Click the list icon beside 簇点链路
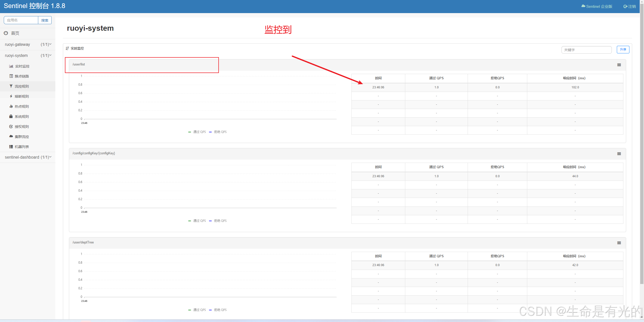The width and height of the screenshot is (644, 322). [11, 76]
